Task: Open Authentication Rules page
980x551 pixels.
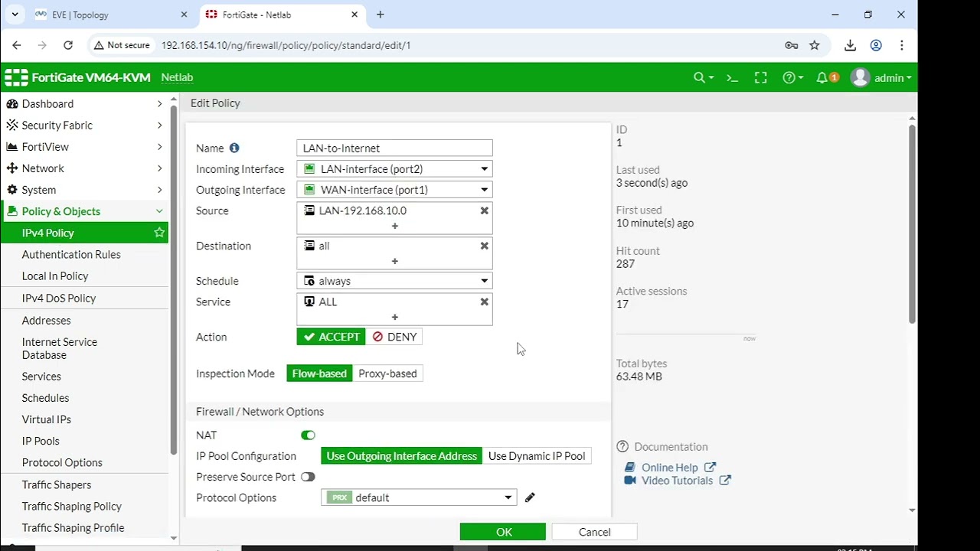Action: pyautogui.click(x=71, y=254)
